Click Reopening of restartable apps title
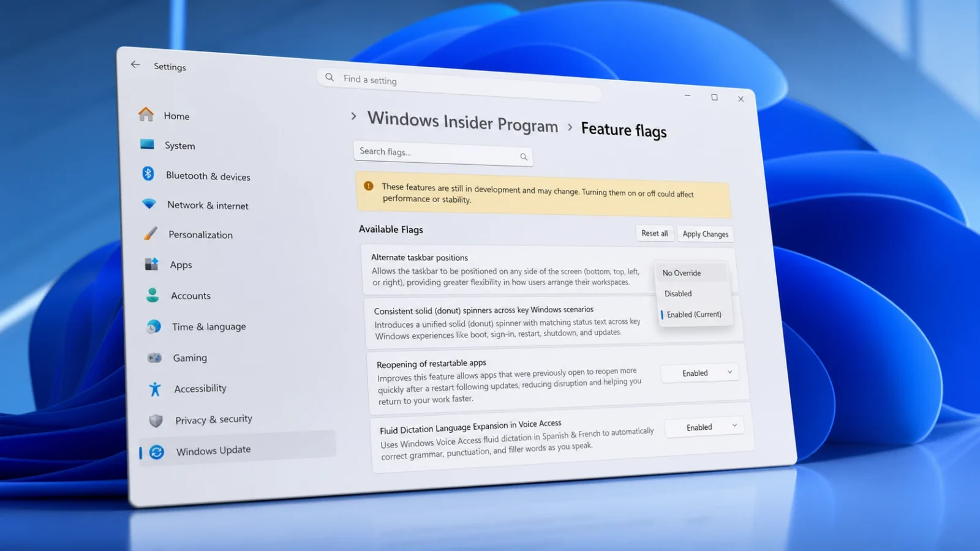The image size is (980, 551). [x=431, y=363]
